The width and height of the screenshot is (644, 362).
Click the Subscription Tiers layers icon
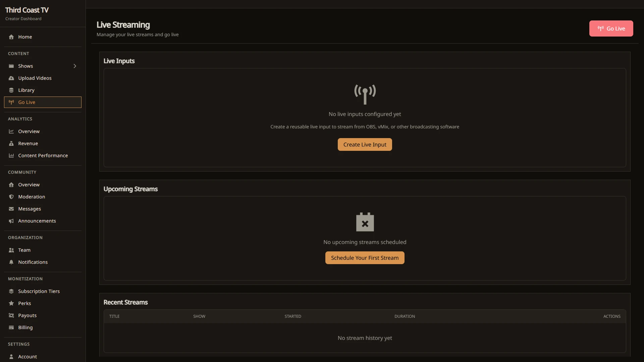11,291
